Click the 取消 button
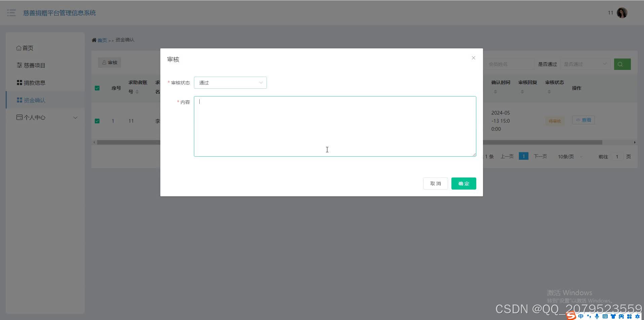644x320 pixels. tap(435, 184)
